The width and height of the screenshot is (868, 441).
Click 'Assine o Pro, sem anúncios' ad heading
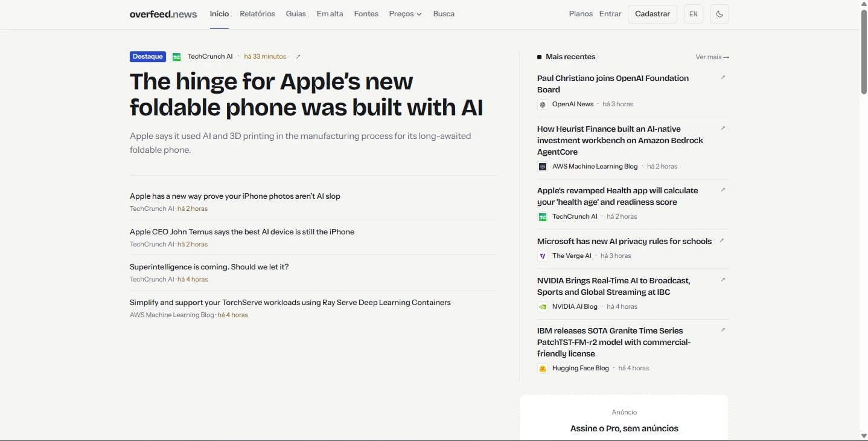tap(624, 428)
